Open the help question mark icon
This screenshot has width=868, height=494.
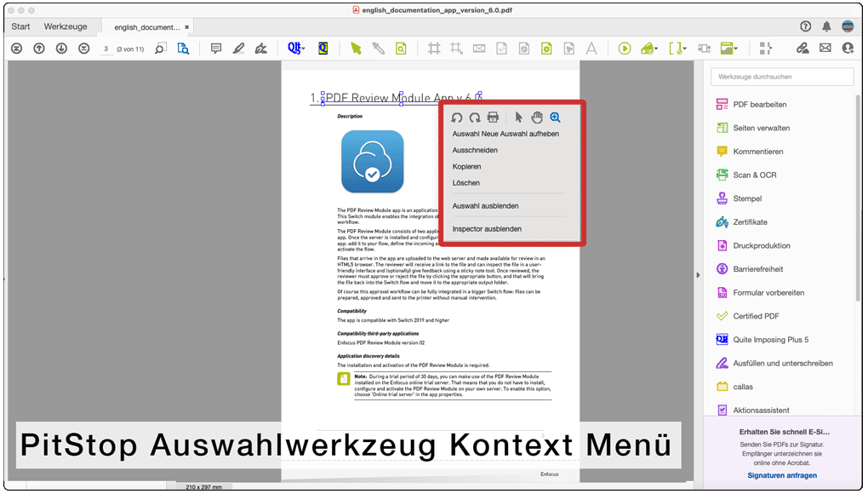805,26
